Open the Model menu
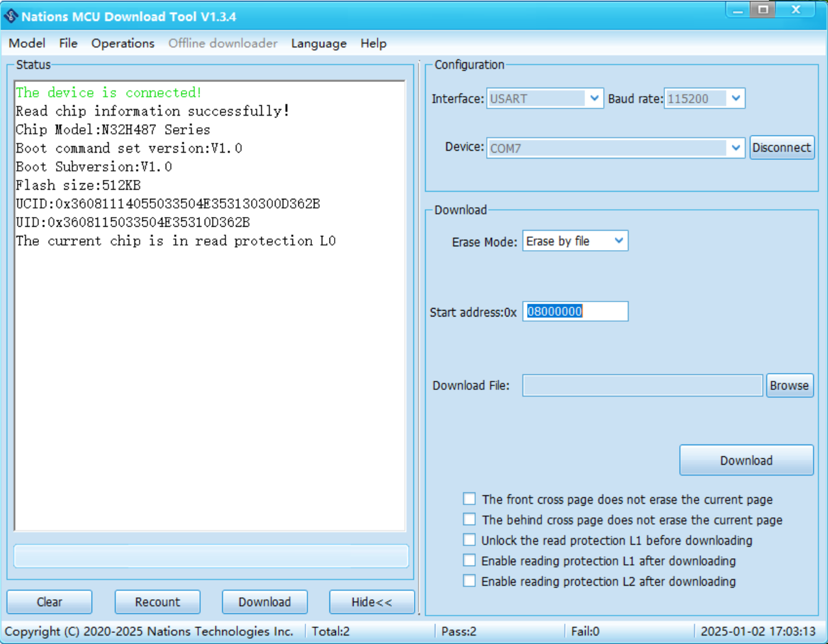Image resolution: width=828 pixels, height=644 pixels. 27,44
